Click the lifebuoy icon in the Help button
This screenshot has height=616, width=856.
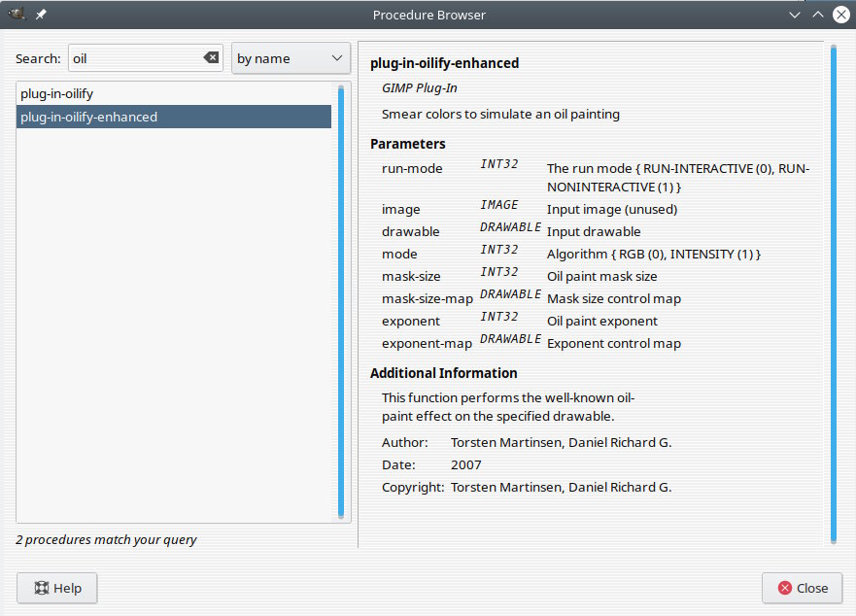click(x=42, y=588)
